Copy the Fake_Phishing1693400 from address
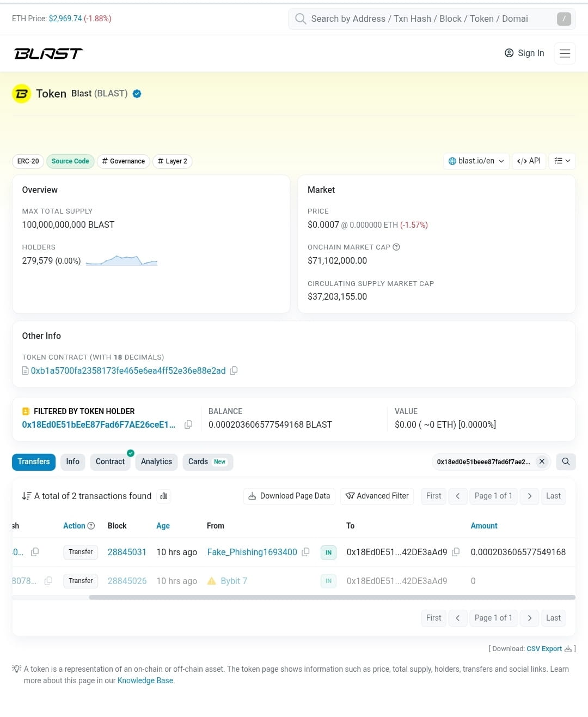 tap(305, 552)
